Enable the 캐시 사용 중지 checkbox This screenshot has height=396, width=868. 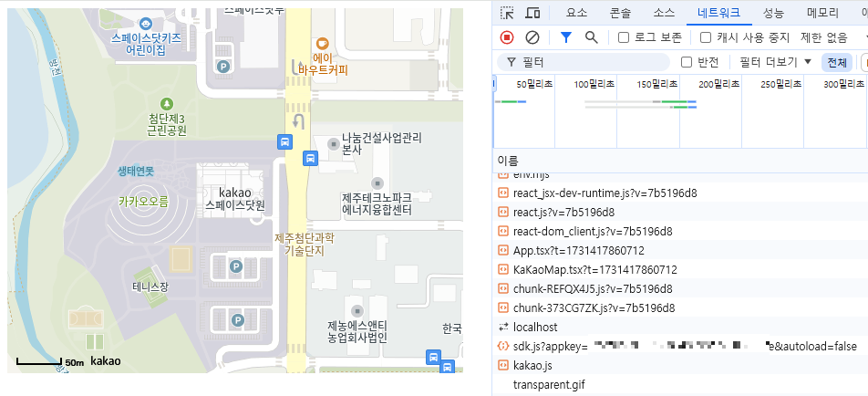coord(706,37)
